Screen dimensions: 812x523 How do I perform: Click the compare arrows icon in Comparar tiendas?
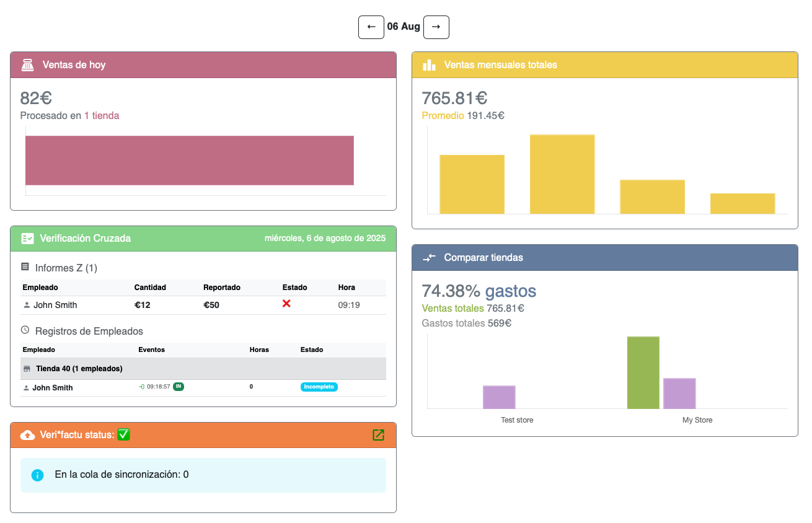[429, 257]
